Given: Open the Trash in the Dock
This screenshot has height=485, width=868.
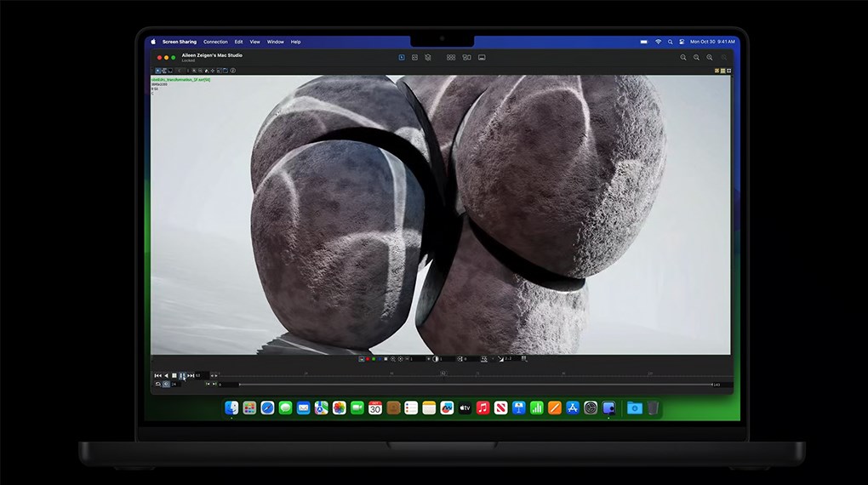Looking at the screenshot, I should point(653,408).
